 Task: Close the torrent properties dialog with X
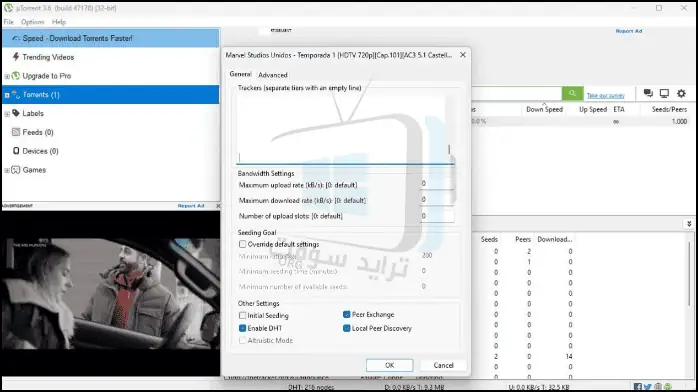tap(463, 55)
